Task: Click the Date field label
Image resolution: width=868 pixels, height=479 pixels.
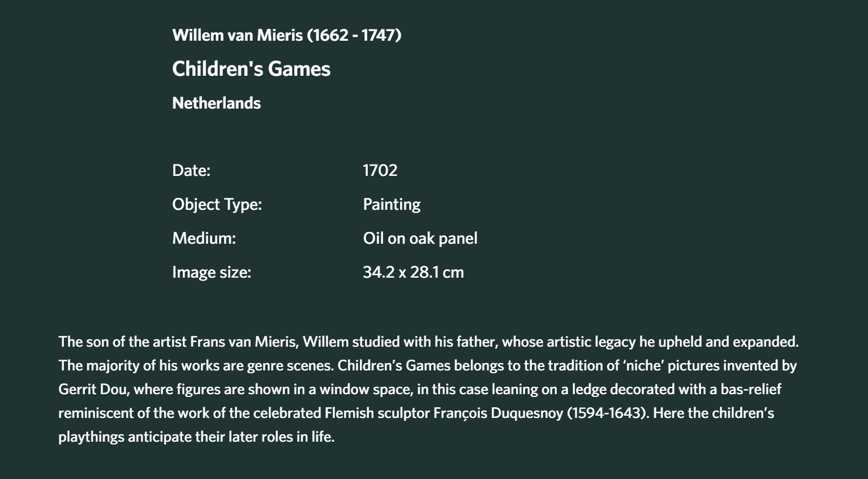Action: [x=191, y=170]
